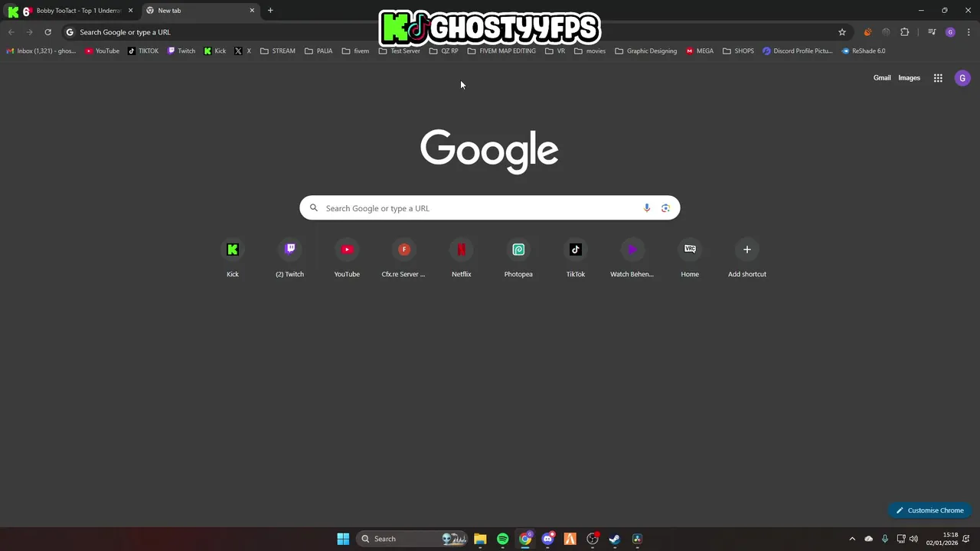Open Steam from the taskbar
This screenshot has height=551, width=980.
(615, 539)
